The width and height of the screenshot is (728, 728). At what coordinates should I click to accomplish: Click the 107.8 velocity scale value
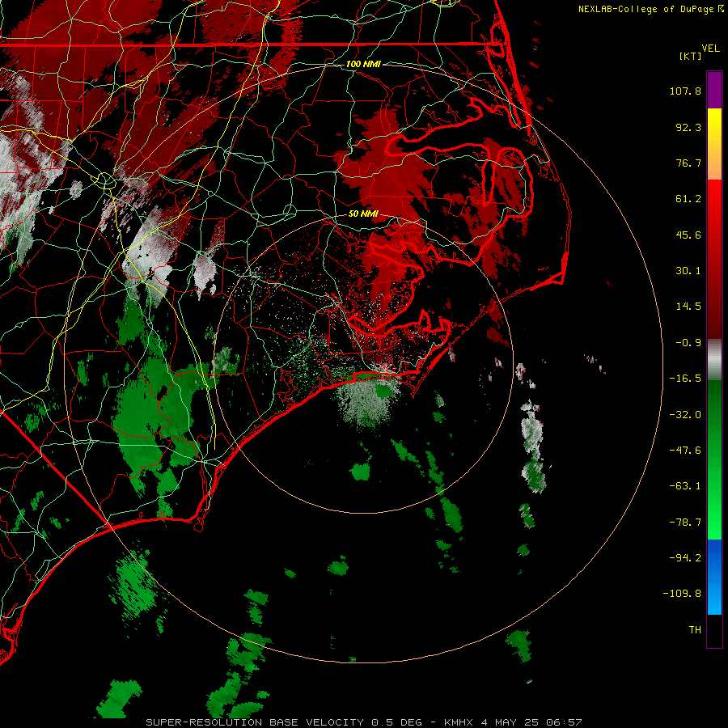point(685,91)
